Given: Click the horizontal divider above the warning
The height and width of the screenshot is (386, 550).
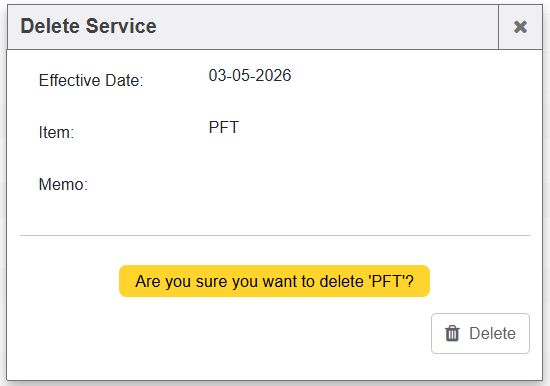Looking at the screenshot, I should 275,235.
